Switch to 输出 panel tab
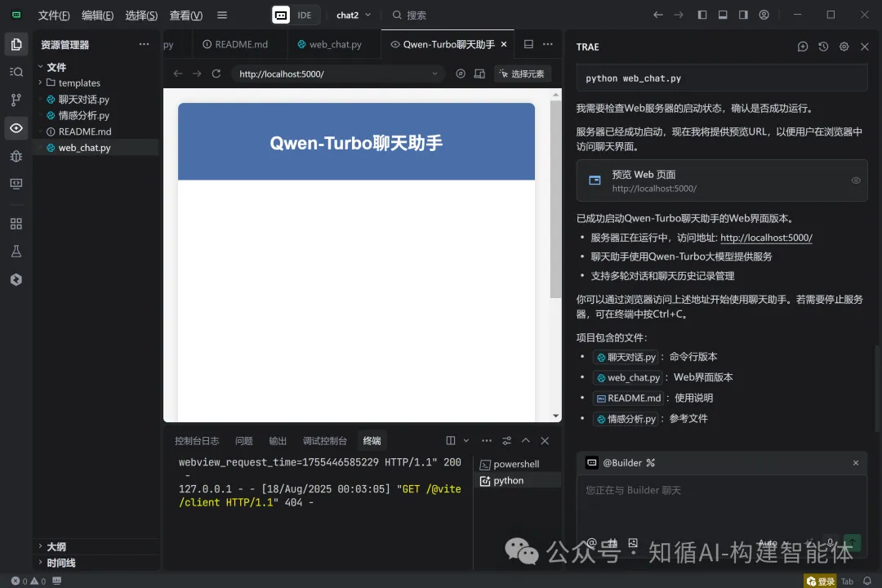Screen dimensions: 882x588 pyautogui.click(x=278, y=440)
